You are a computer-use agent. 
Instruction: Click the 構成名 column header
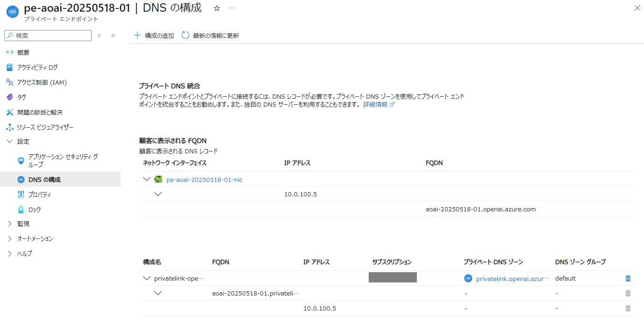point(152,262)
